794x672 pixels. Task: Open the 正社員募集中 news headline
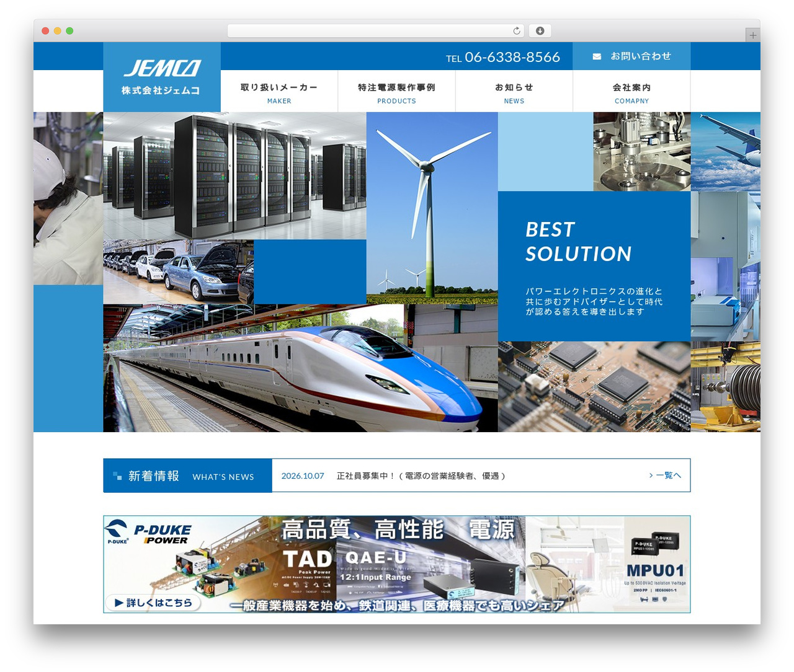click(421, 476)
